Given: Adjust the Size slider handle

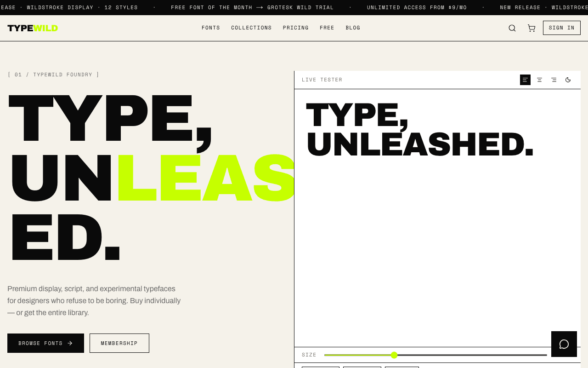Looking at the screenshot, I should tap(394, 355).
